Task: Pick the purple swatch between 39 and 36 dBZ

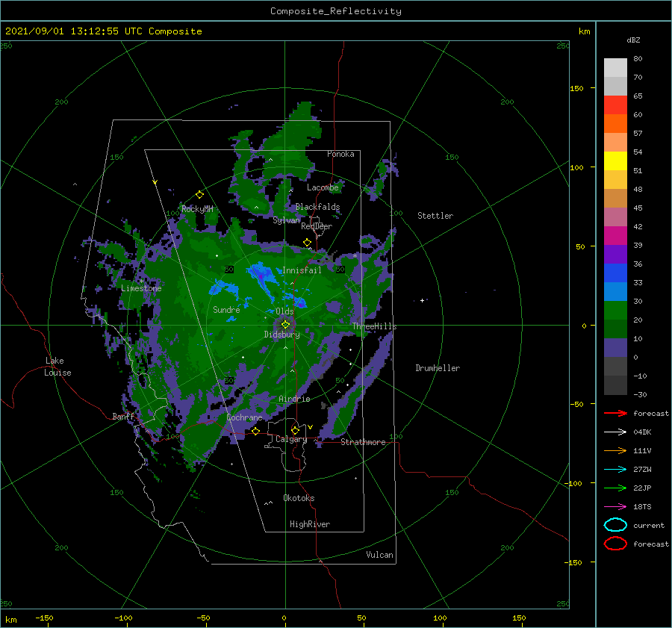Action: coord(615,255)
